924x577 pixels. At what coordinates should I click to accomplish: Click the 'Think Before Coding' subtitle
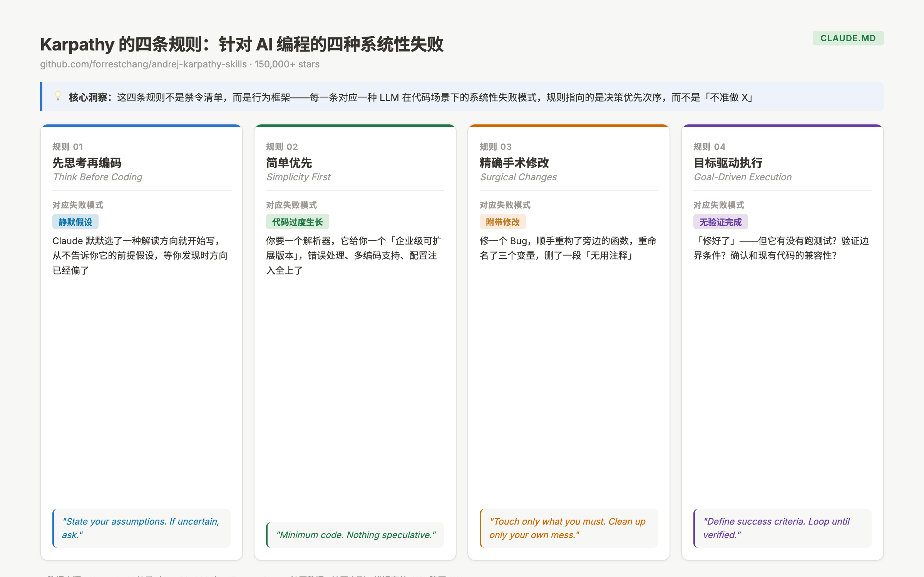pyautogui.click(x=97, y=177)
